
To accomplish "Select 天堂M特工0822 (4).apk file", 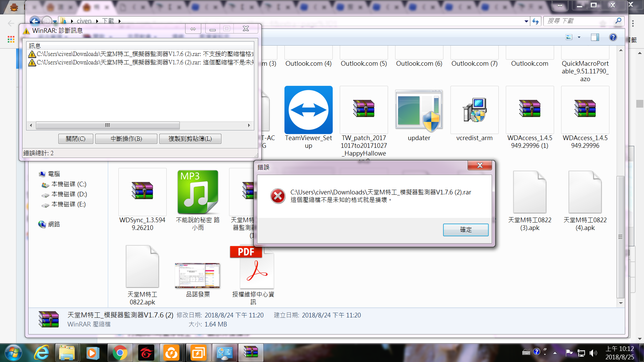I will pyautogui.click(x=585, y=192).
